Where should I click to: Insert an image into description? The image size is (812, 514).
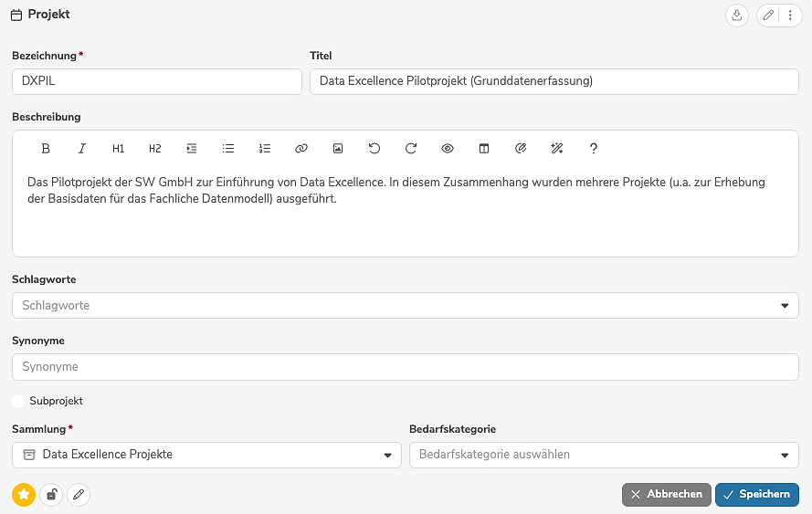tap(338, 149)
